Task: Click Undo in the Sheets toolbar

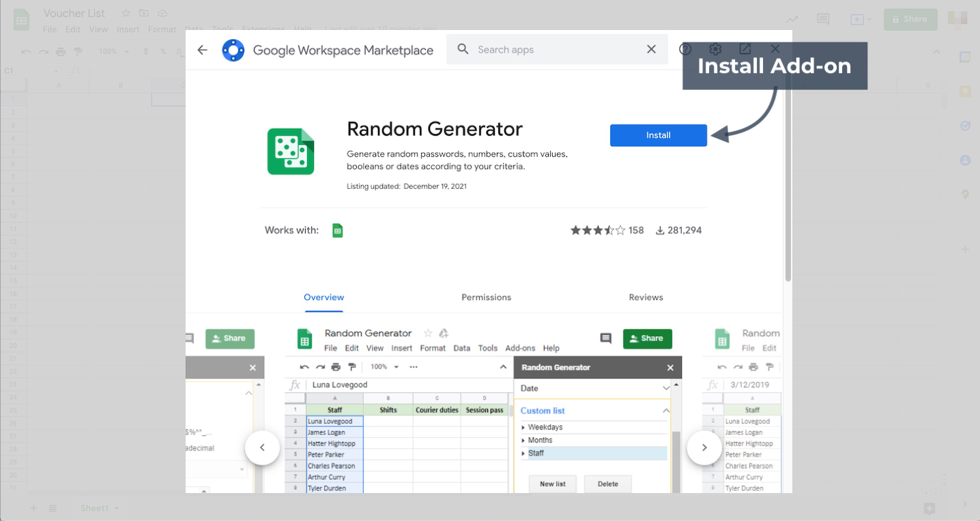Action: (26, 51)
